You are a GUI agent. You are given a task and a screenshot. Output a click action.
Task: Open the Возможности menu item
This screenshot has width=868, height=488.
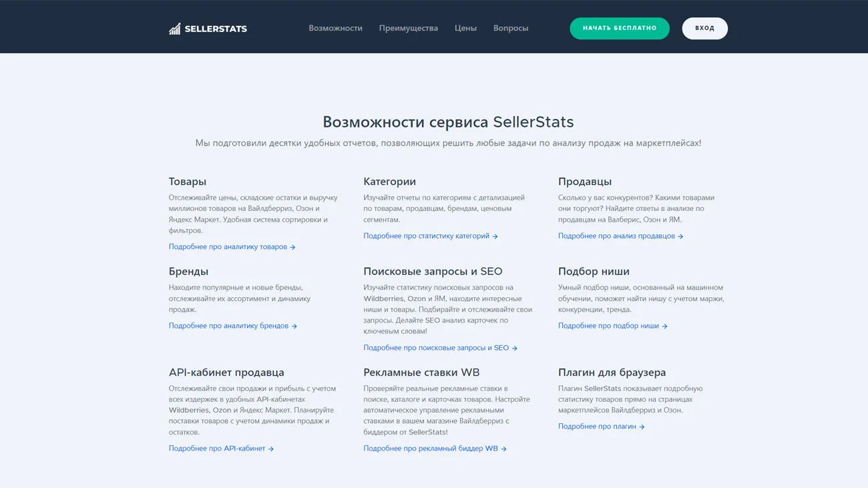pyautogui.click(x=335, y=28)
